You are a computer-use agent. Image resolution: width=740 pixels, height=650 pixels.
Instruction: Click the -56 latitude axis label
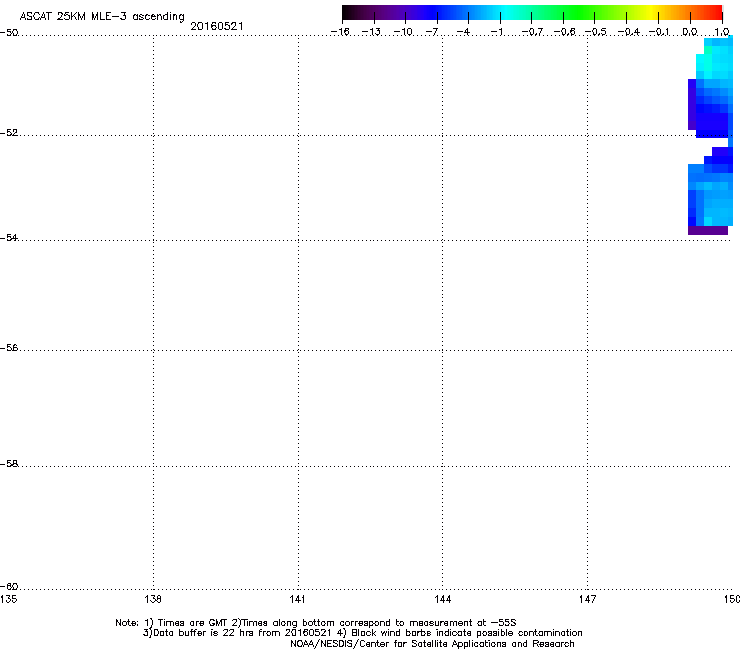9,348
